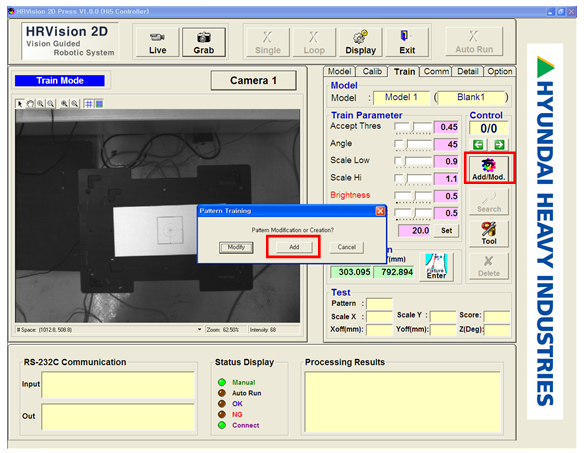Click the Score result field
Screen dimensions: 584x453
(497, 317)
